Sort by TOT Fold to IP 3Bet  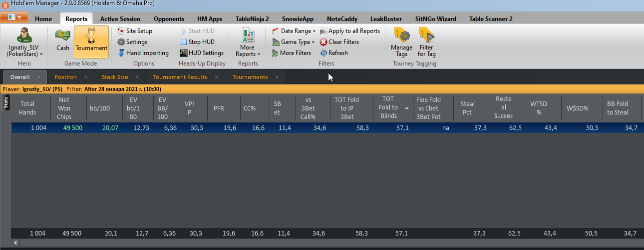coord(351,108)
